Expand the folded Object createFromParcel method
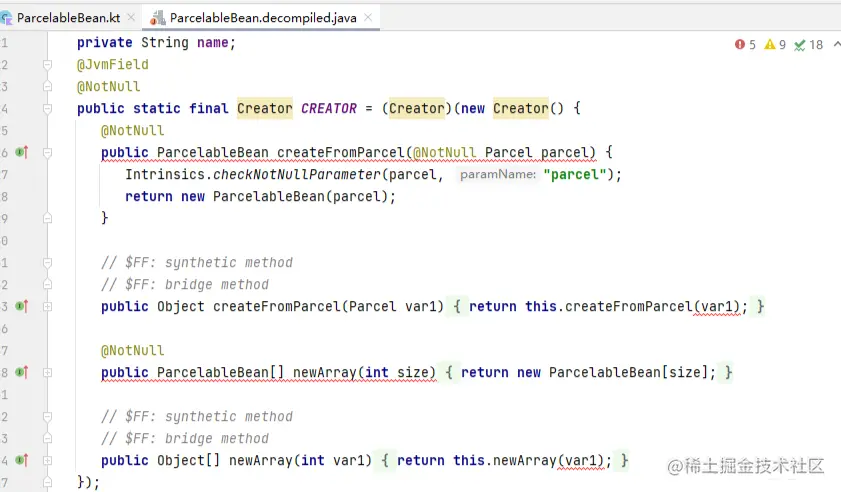 click(x=47, y=306)
